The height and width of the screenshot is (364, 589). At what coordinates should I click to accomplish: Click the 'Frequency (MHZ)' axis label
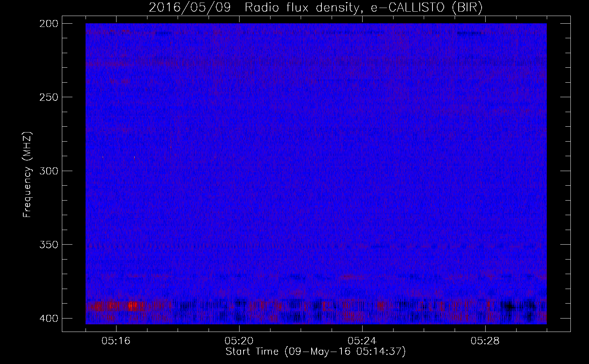click(27, 175)
